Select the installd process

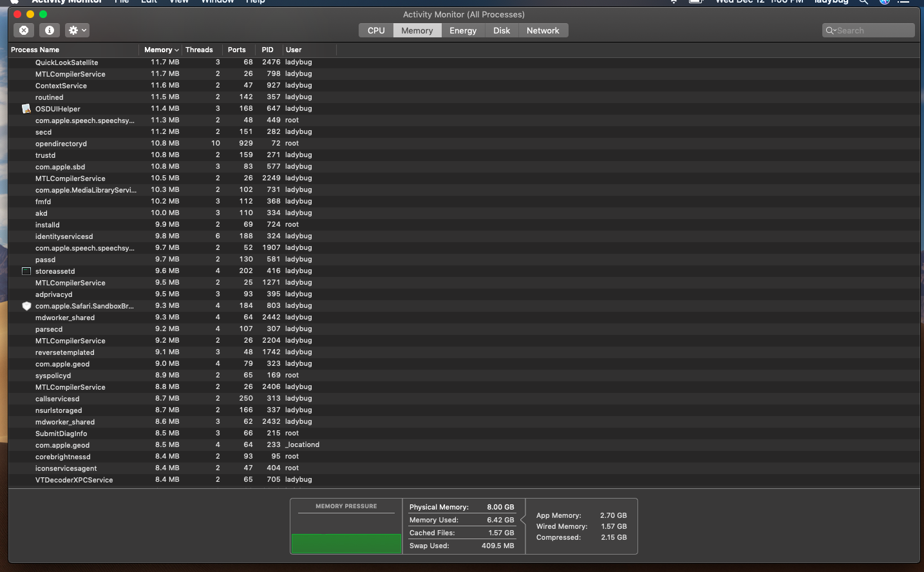point(464,225)
